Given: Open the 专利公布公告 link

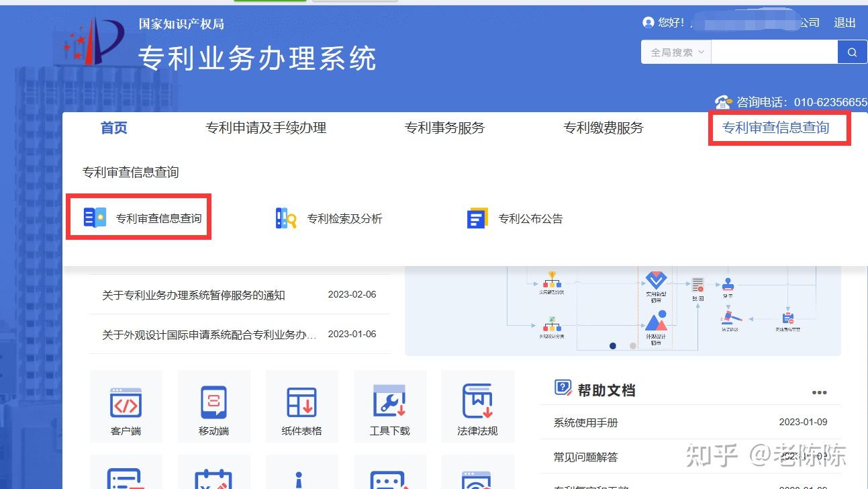Looking at the screenshot, I should (530, 218).
